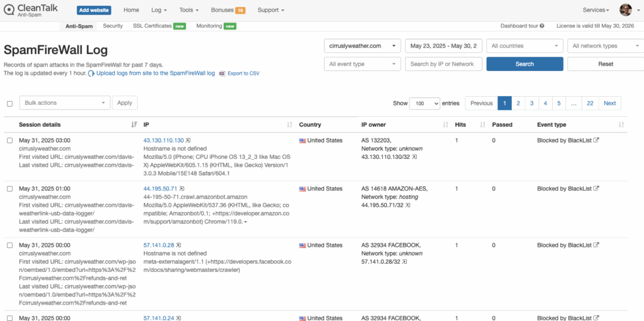Sort by Hits column icon
Screen dimensions: 644x321
(x=482, y=125)
